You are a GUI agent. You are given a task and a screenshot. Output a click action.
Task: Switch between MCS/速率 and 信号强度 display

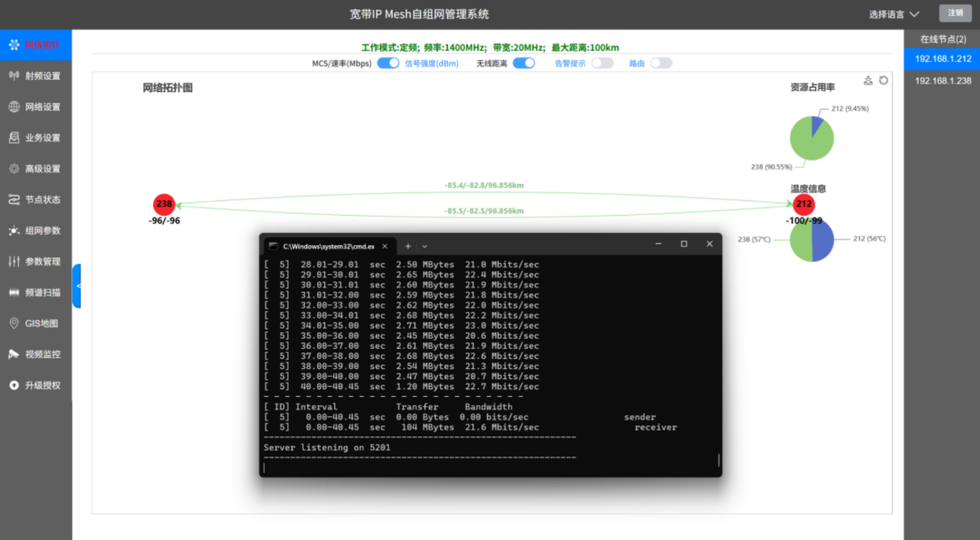(x=388, y=63)
